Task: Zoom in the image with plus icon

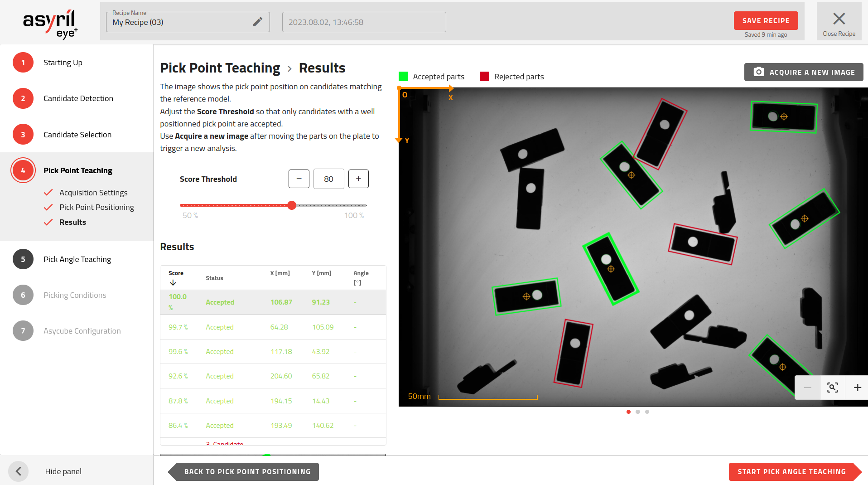Action: pyautogui.click(x=857, y=388)
